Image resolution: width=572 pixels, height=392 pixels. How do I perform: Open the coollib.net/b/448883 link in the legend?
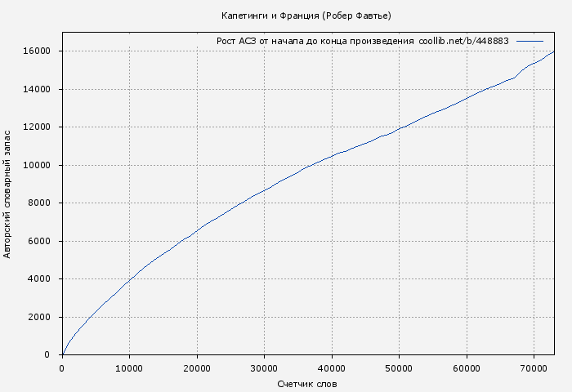click(463, 41)
